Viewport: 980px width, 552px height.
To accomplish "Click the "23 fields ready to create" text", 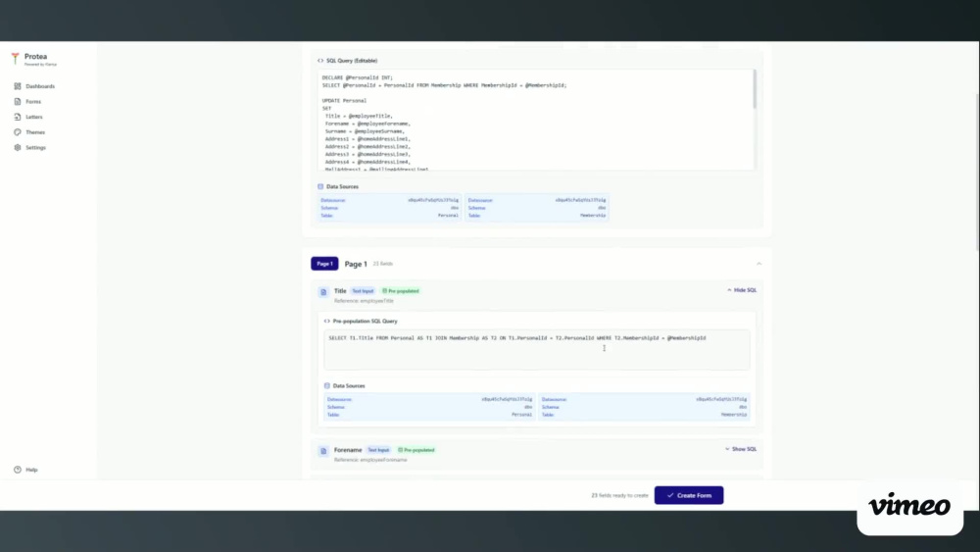I will point(620,495).
